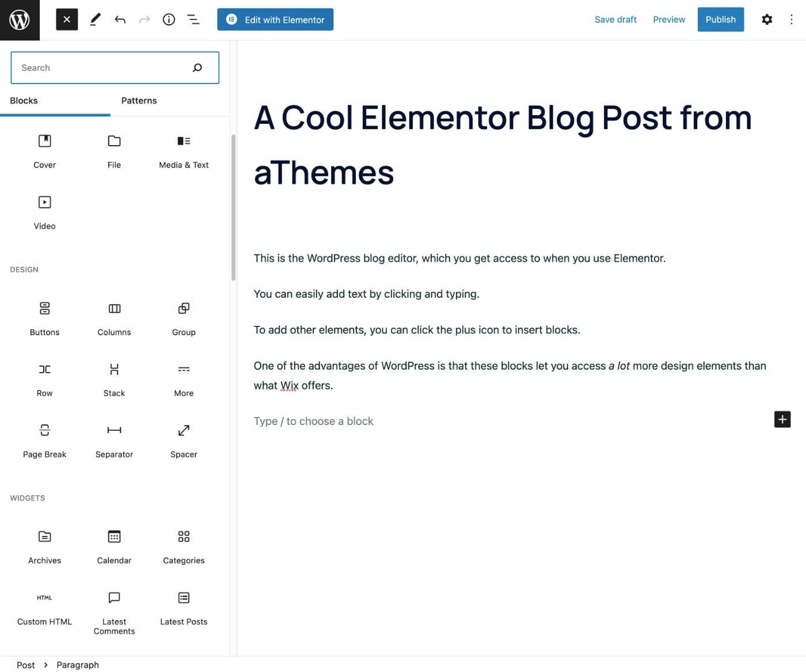
Task: Click the black plus add block button
Action: coord(782,419)
